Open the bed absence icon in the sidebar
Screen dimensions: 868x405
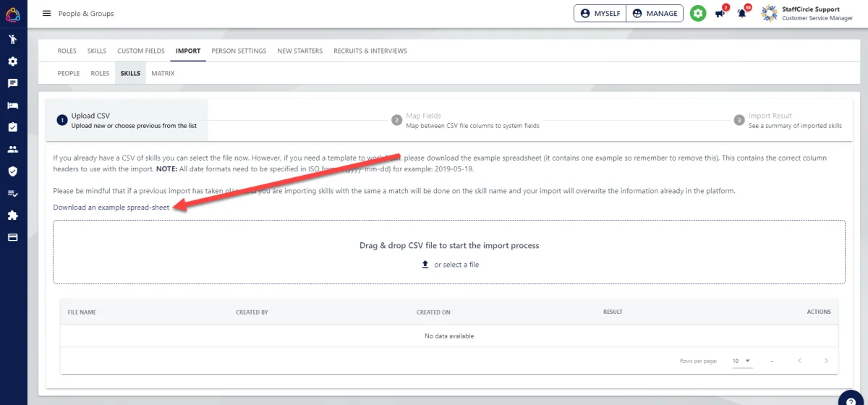tap(13, 106)
